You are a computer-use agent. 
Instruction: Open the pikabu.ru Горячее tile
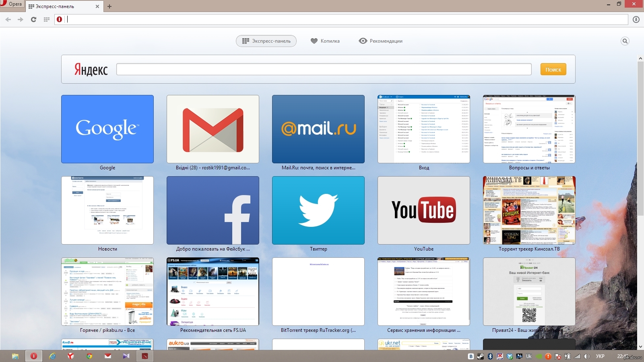tap(107, 292)
